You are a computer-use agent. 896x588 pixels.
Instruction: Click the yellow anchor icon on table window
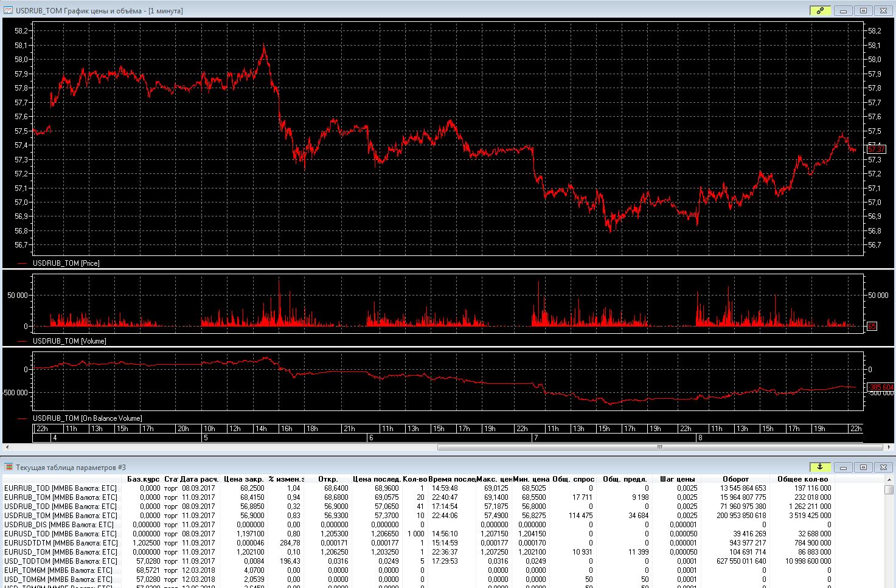tap(820, 467)
